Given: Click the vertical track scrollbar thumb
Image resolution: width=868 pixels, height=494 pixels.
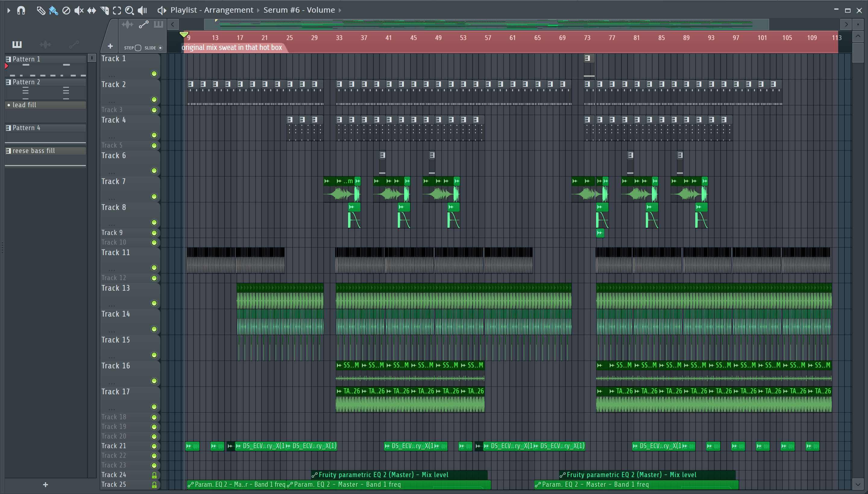Looking at the screenshot, I should click(x=858, y=53).
